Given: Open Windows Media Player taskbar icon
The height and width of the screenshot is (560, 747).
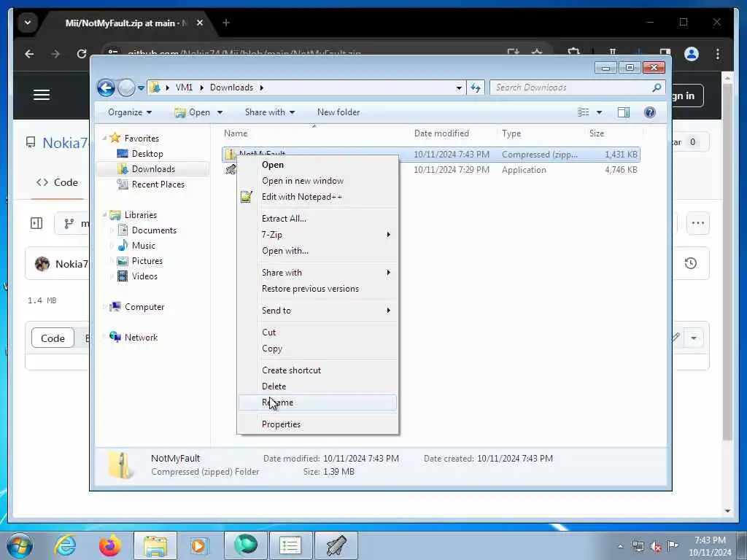Looking at the screenshot, I should pyautogui.click(x=199, y=545).
